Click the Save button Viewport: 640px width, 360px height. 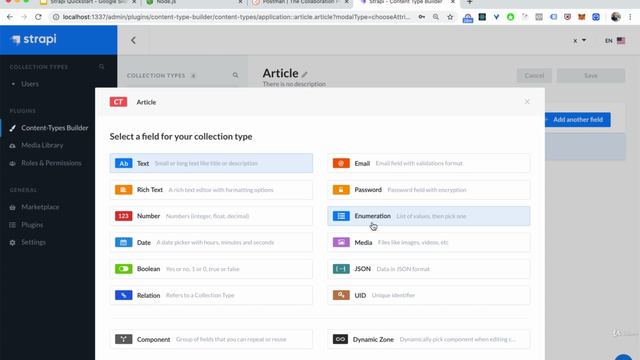click(591, 76)
